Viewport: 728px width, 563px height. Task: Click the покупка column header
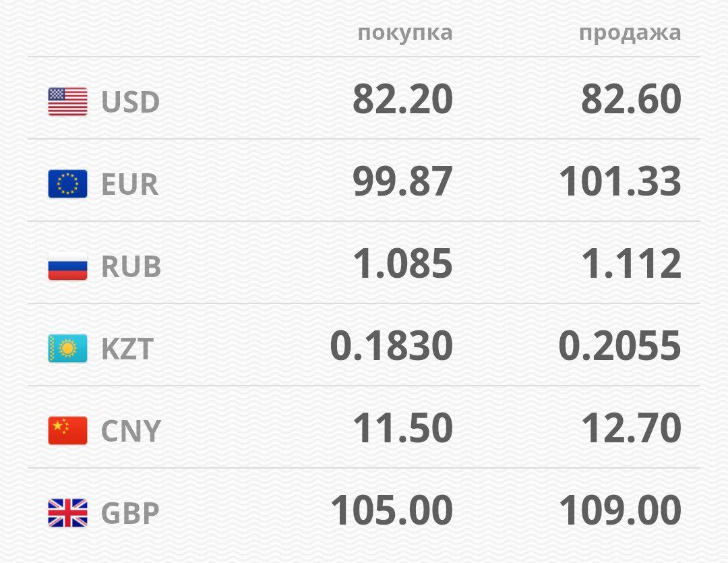(x=404, y=32)
